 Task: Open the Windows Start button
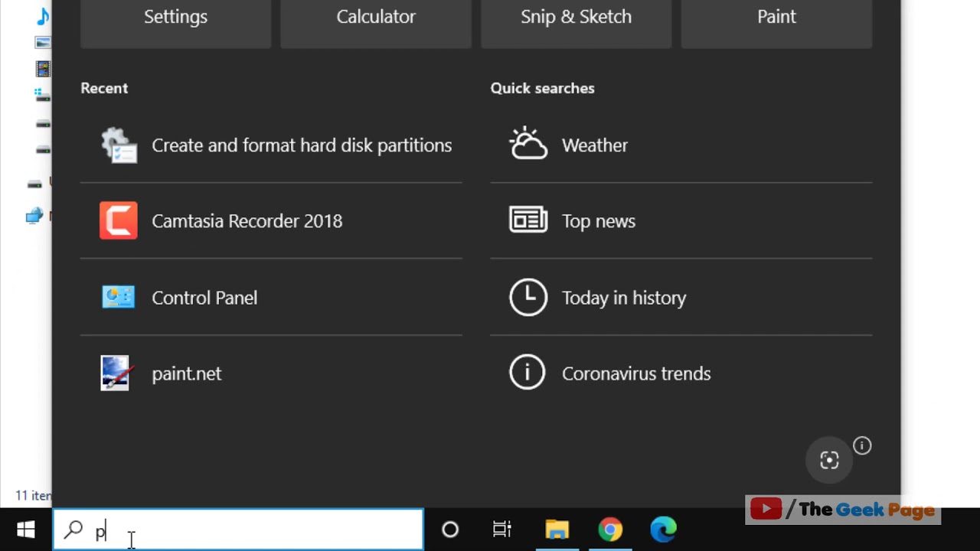pos(26,530)
